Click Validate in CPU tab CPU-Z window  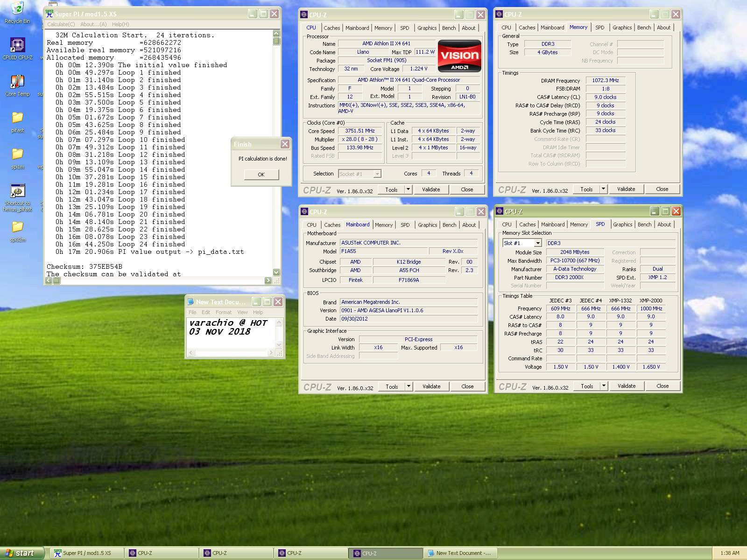click(431, 189)
